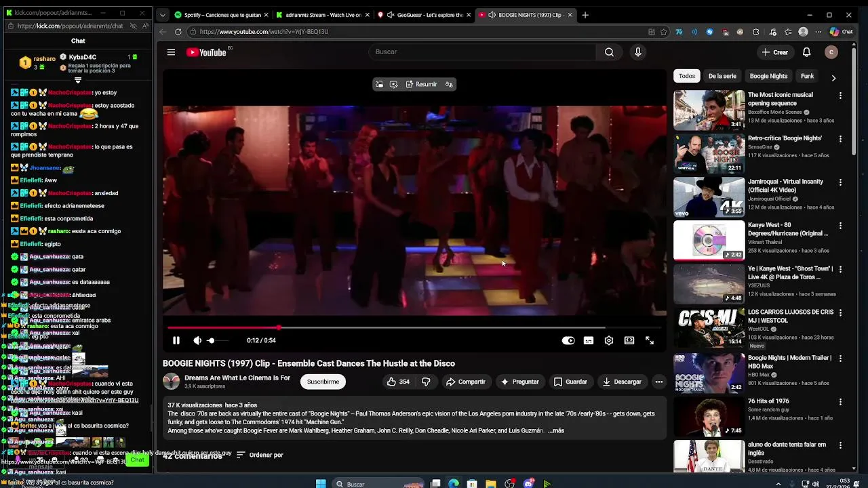
Task: Start voice search with microphone icon
Action: (637, 52)
